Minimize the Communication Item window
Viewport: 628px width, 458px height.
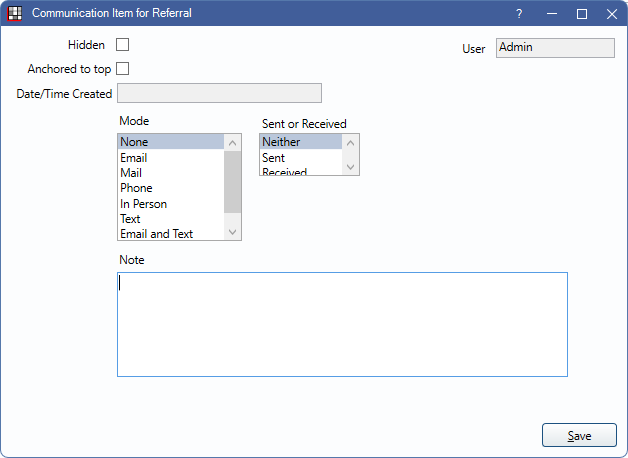point(551,14)
